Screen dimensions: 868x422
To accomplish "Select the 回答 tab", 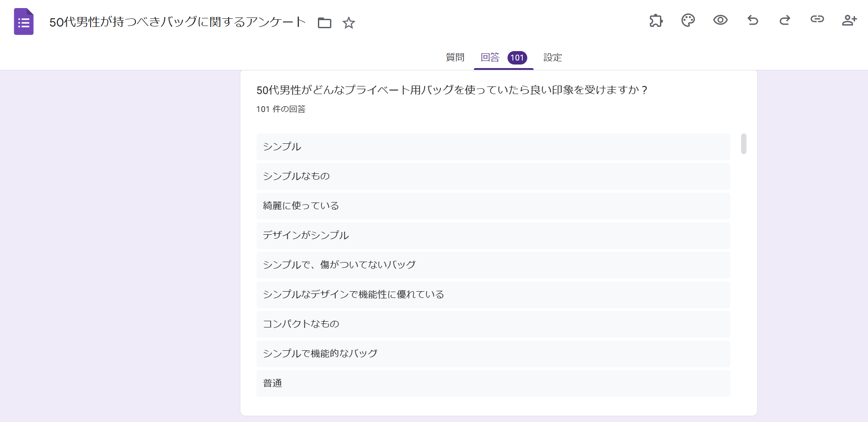I will click(490, 57).
